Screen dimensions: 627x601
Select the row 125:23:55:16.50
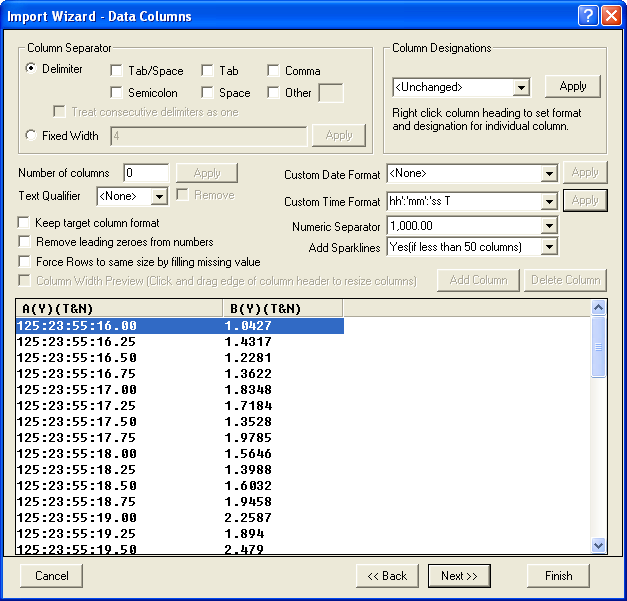click(x=180, y=358)
